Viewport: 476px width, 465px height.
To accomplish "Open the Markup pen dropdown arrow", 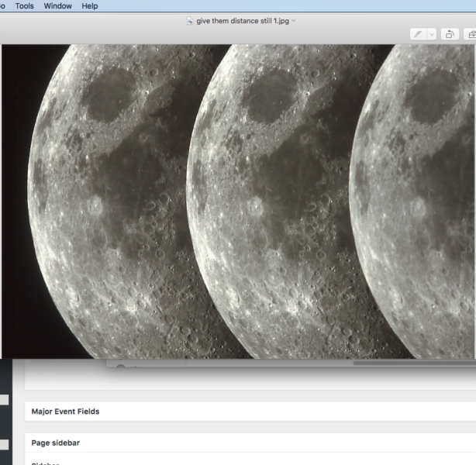I will (x=431, y=34).
